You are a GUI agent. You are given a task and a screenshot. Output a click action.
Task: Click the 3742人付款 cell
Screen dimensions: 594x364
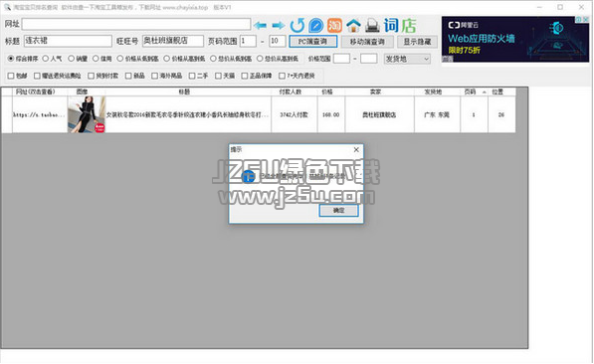point(294,114)
